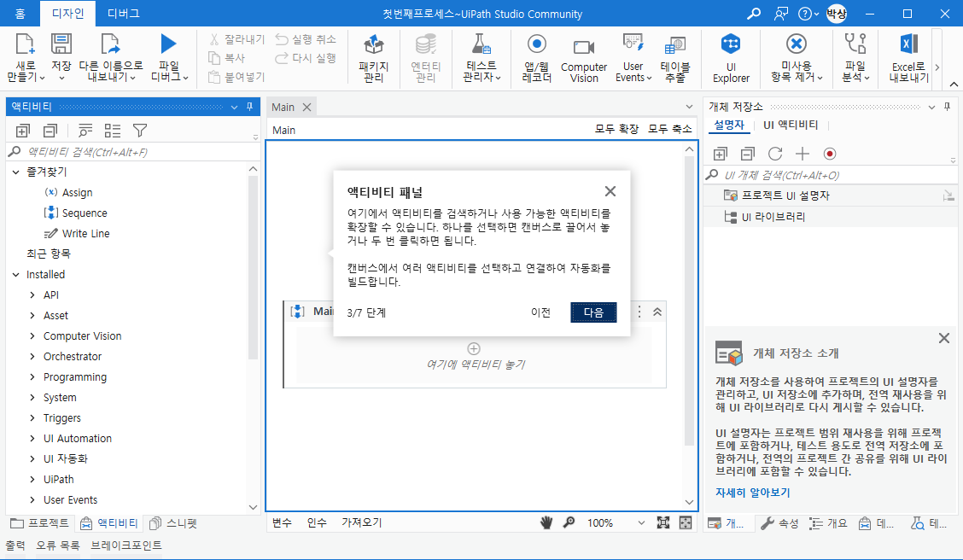
Task: Open the zoom 100% dropdown
Action: 641,522
